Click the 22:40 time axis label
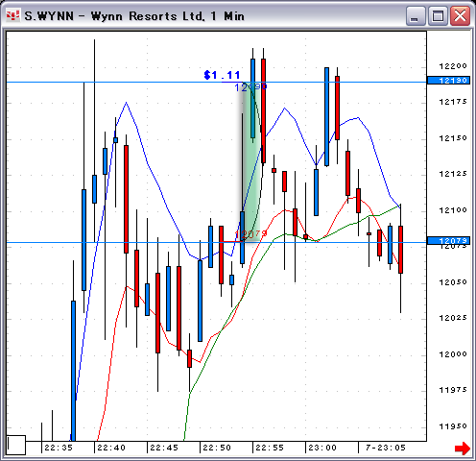 (x=111, y=448)
